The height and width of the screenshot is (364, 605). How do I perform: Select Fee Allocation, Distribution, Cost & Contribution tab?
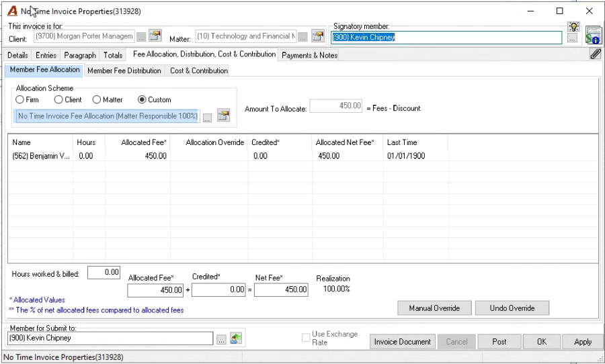tap(204, 54)
